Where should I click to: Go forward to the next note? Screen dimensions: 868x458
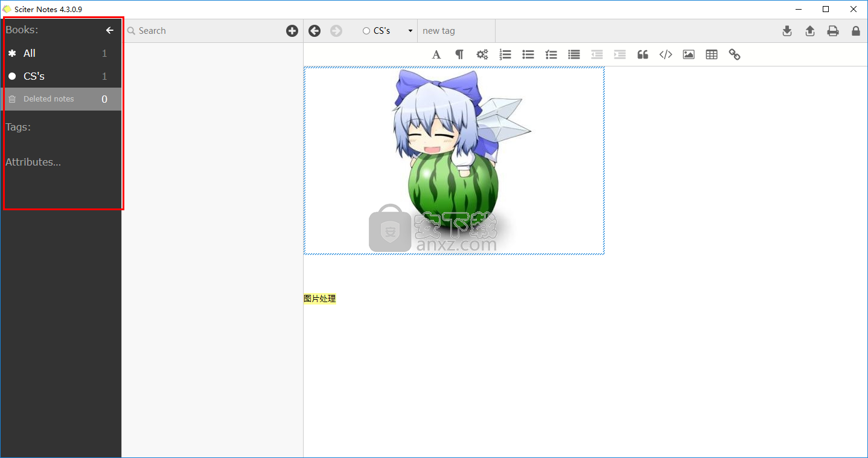pyautogui.click(x=336, y=31)
